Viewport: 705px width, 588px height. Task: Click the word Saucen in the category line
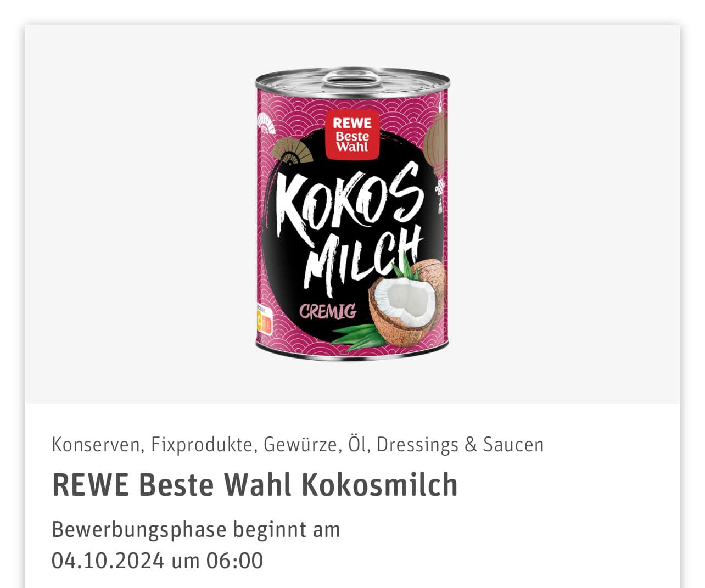tap(513, 444)
